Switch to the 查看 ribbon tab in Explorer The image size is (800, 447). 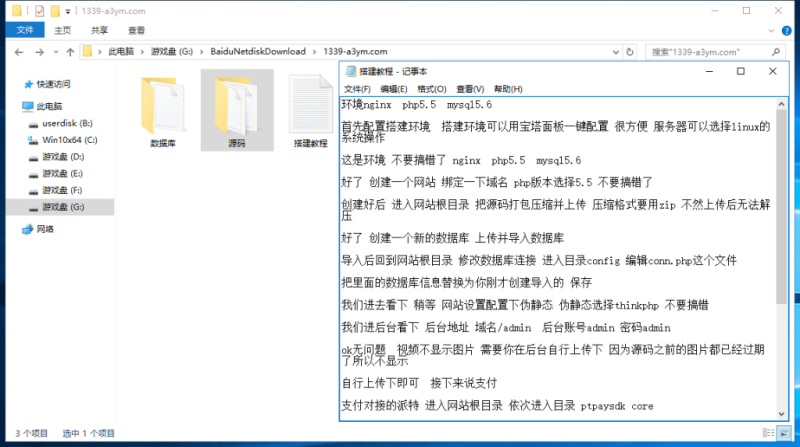tap(136, 30)
